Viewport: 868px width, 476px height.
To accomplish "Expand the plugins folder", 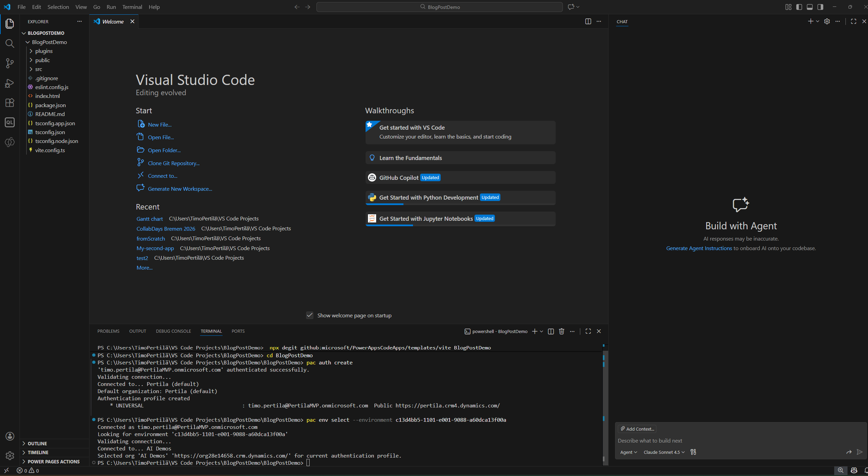I will click(44, 51).
